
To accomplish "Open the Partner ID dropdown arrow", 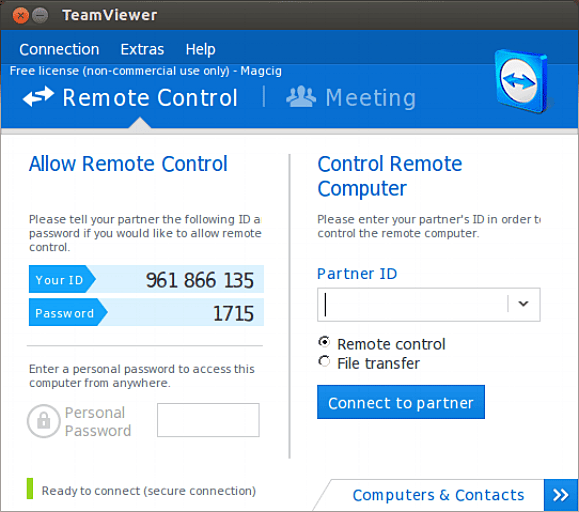I will (523, 304).
